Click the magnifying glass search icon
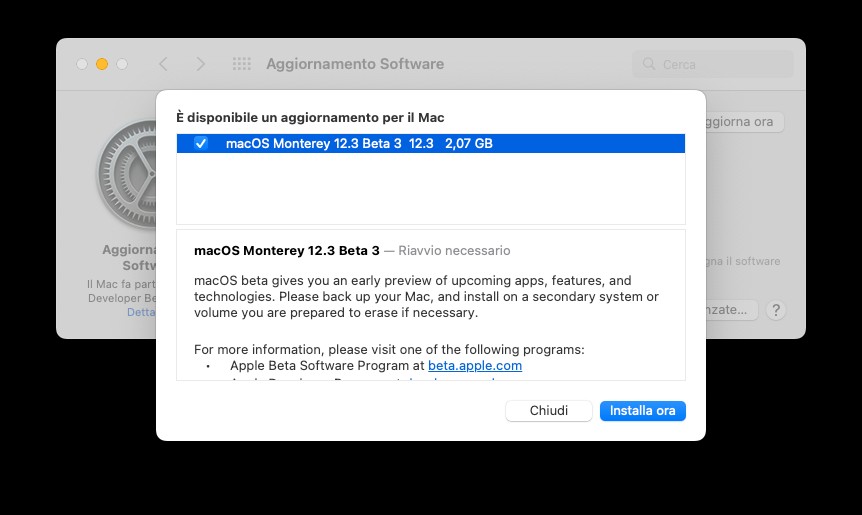The image size is (862, 515). pos(649,64)
